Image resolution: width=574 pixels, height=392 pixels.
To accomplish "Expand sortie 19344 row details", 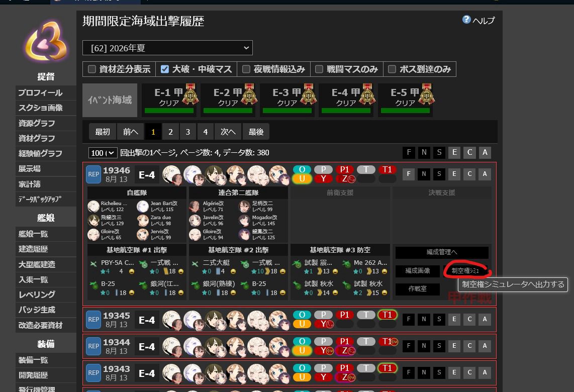I will (290, 346).
